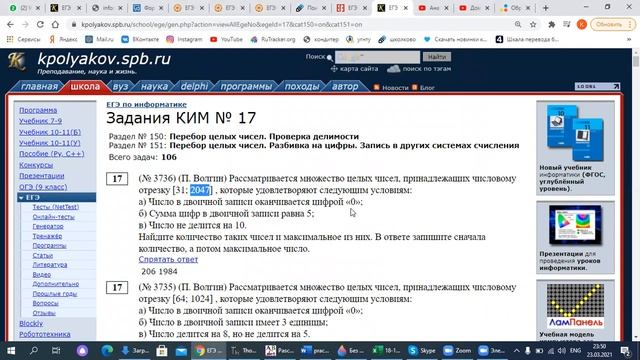Click the Спрятать ответ link
This screenshot has height=360, width=640.
(x=168, y=259)
